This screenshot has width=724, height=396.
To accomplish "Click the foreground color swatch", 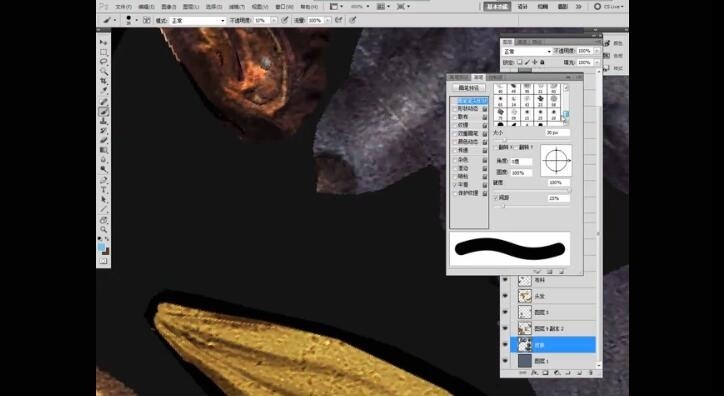I will point(102,247).
